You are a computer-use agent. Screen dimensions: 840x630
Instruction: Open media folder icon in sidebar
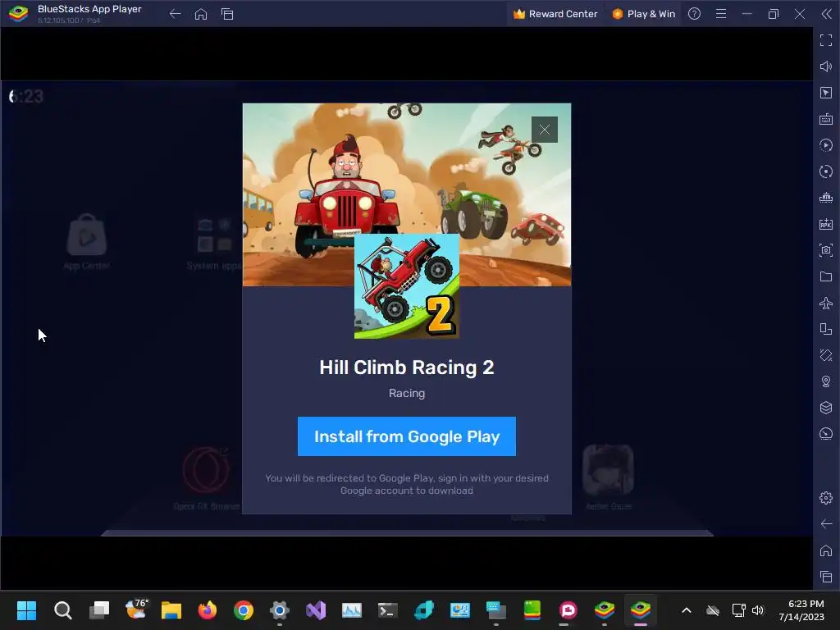pyautogui.click(x=826, y=276)
